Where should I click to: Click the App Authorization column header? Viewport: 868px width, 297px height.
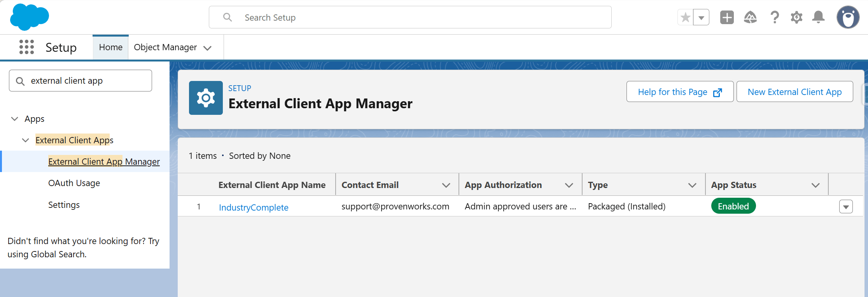click(x=503, y=185)
